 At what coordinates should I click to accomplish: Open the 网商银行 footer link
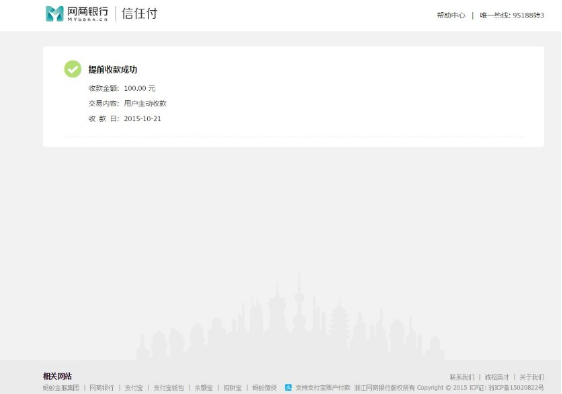point(102,388)
